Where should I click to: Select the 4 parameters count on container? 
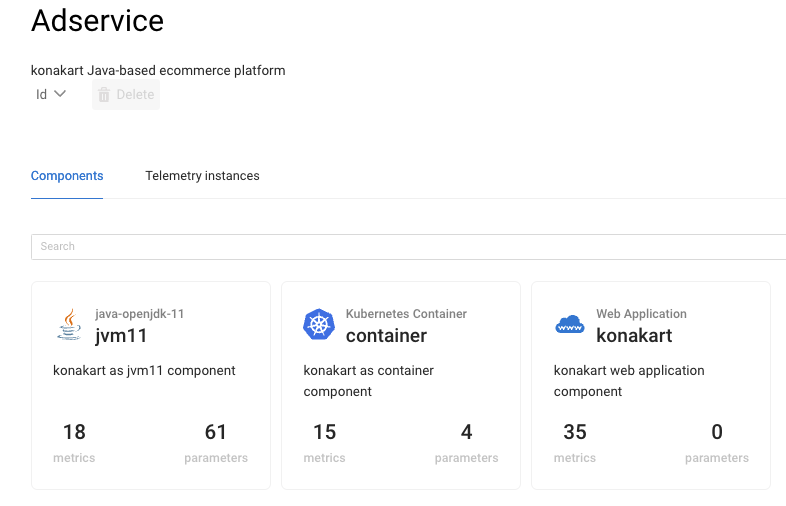pos(466,432)
